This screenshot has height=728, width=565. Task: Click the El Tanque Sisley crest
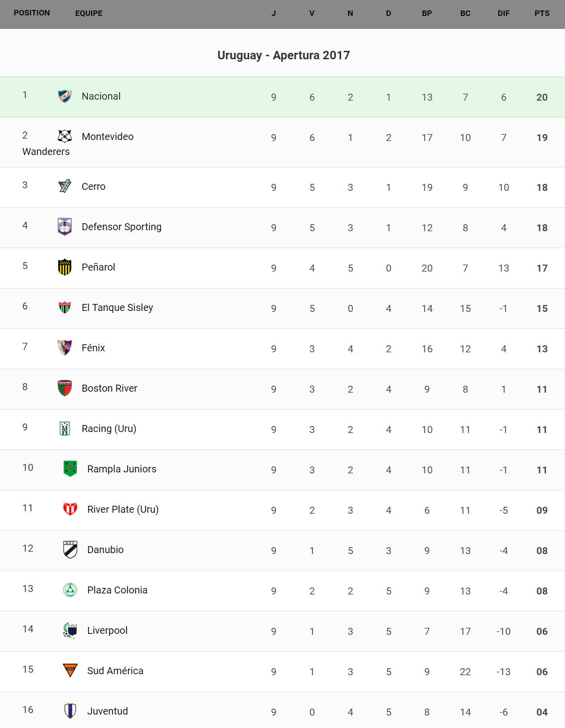65,307
